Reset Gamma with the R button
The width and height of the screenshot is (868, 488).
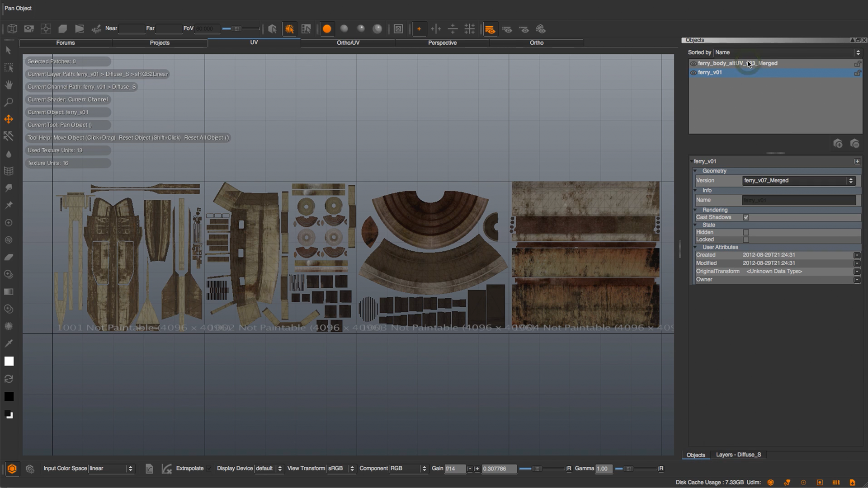[x=661, y=469]
